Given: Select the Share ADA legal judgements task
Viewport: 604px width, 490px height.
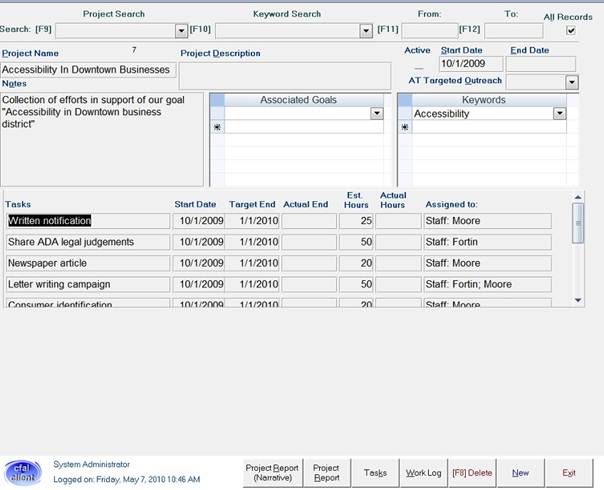Looking at the screenshot, I should (x=88, y=242).
